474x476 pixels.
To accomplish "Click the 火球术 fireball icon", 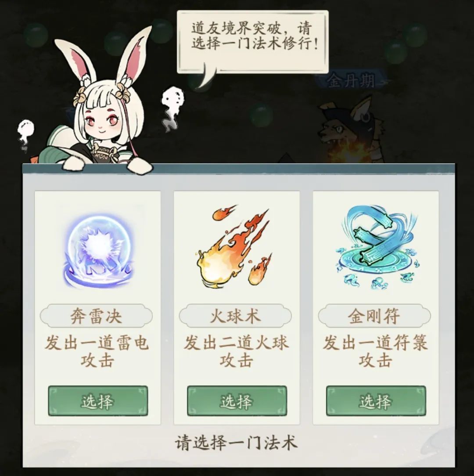I will (234, 247).
